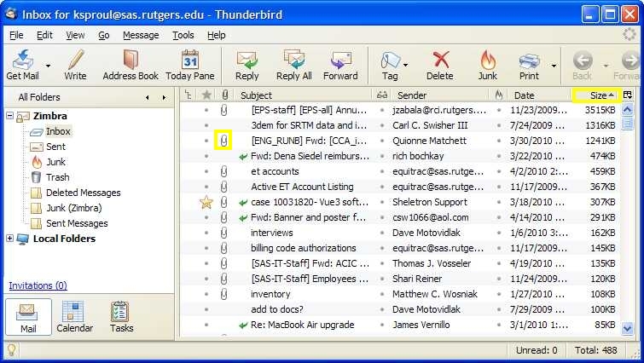Screen dimensions: 644x363
Task: Click Reply All in toolbar
Action: tap(294, 65)
